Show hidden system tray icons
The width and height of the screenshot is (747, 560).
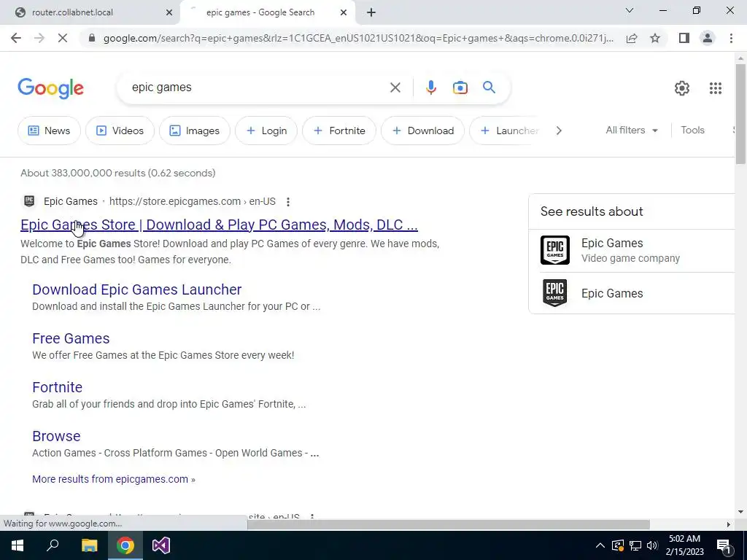click(x=600, y=545)
